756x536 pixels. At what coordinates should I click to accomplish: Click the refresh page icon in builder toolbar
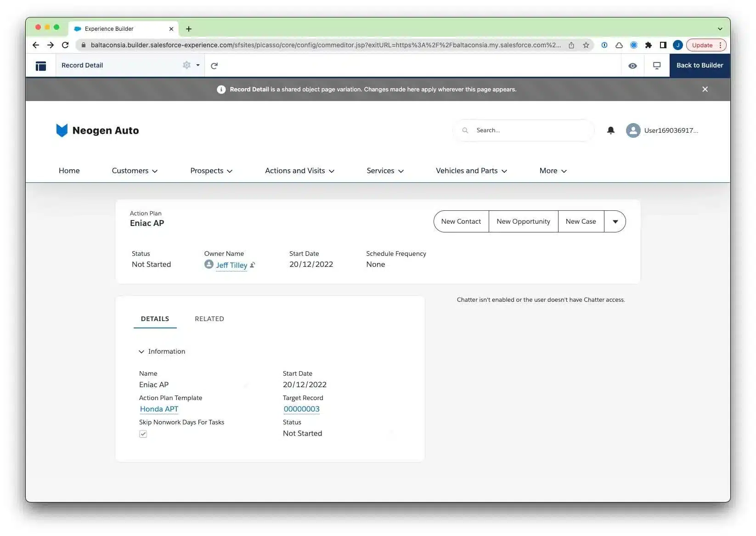point(214,66)
